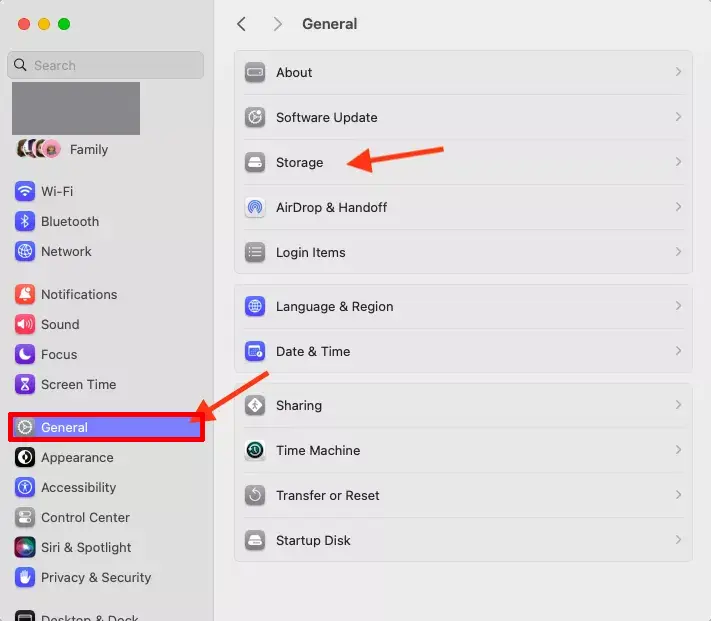Expand the Software Update row chevron
711x621 pixels.
point(678,116)
